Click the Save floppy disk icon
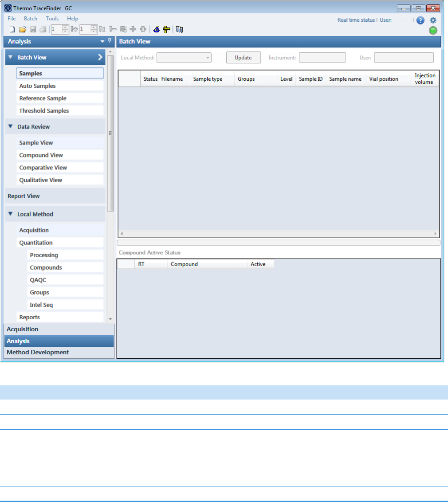The image size is (448, 502). [x=33, y=29]
